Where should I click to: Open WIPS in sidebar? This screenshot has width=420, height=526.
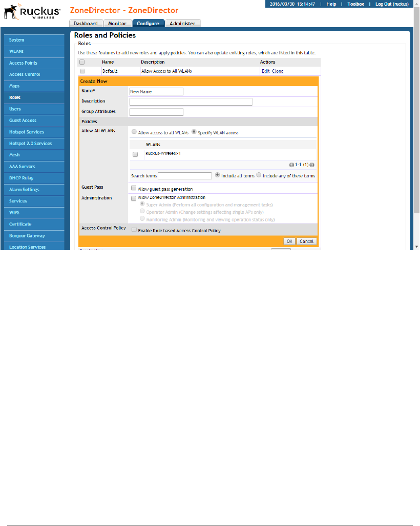click(x=34, y=213)
